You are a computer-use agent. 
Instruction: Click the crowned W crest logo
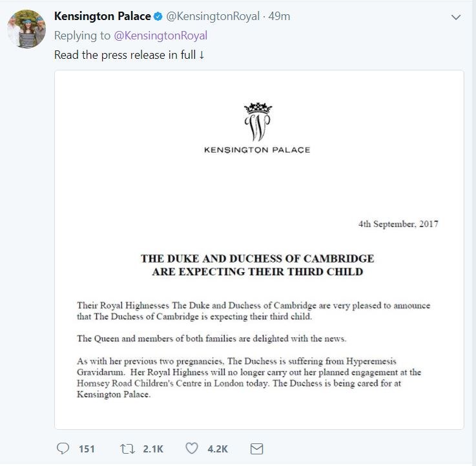pos(256,120)
